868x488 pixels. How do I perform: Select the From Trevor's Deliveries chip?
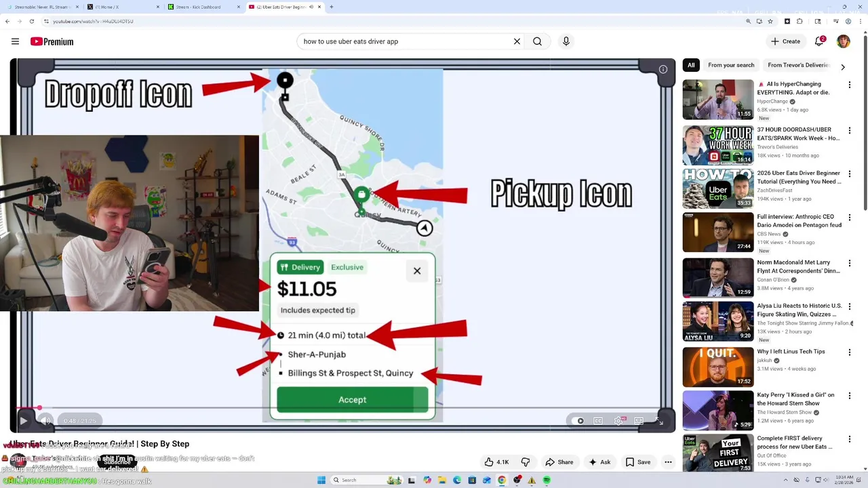798,65
